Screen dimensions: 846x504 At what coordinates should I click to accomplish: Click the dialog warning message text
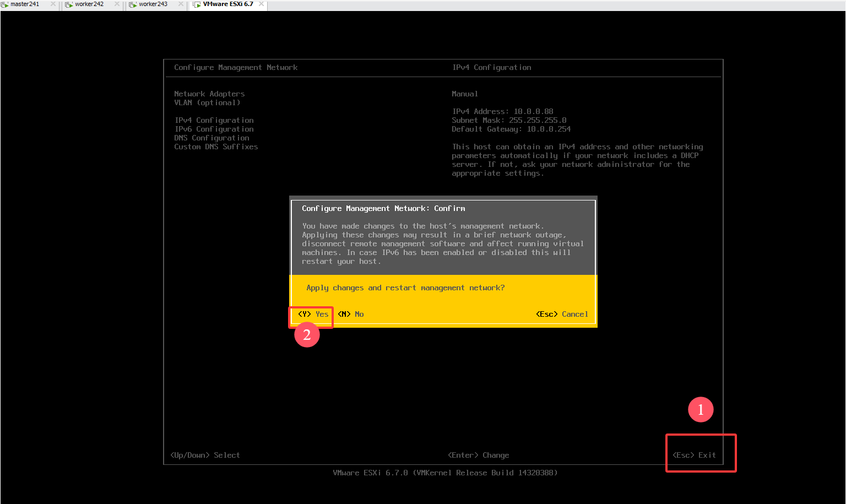(443, 243)
